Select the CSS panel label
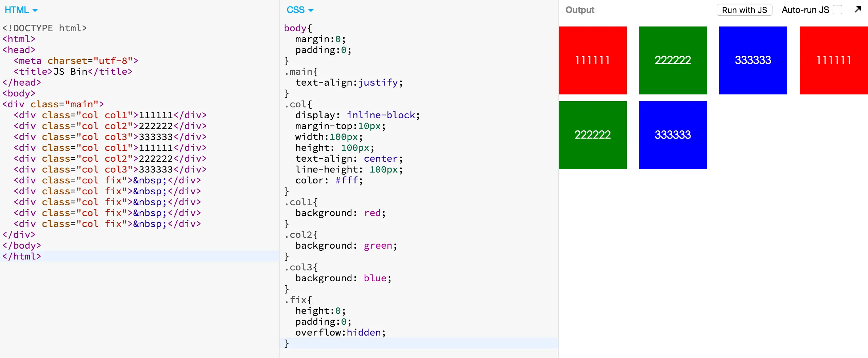 pyautogui.click(x=295, y=10)
